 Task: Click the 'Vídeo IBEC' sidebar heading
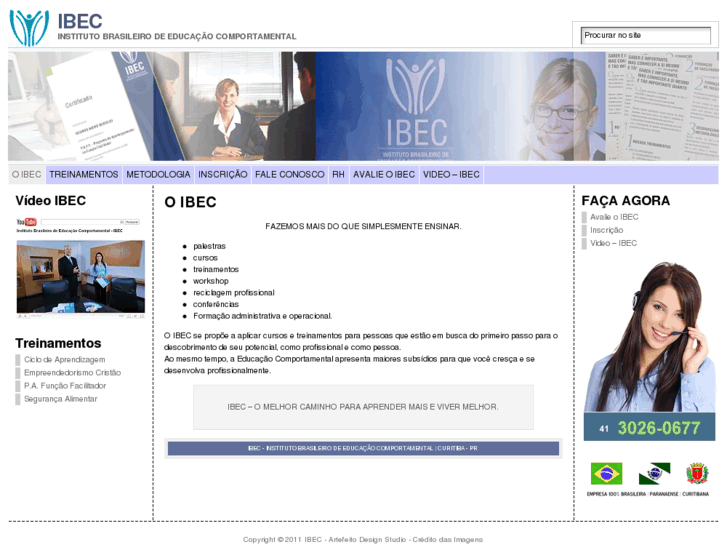51,201
